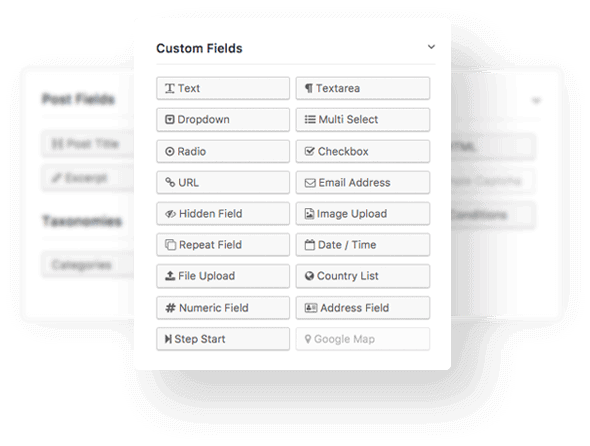
Task: Add a Radio field
Action: [x=223, y=151]
